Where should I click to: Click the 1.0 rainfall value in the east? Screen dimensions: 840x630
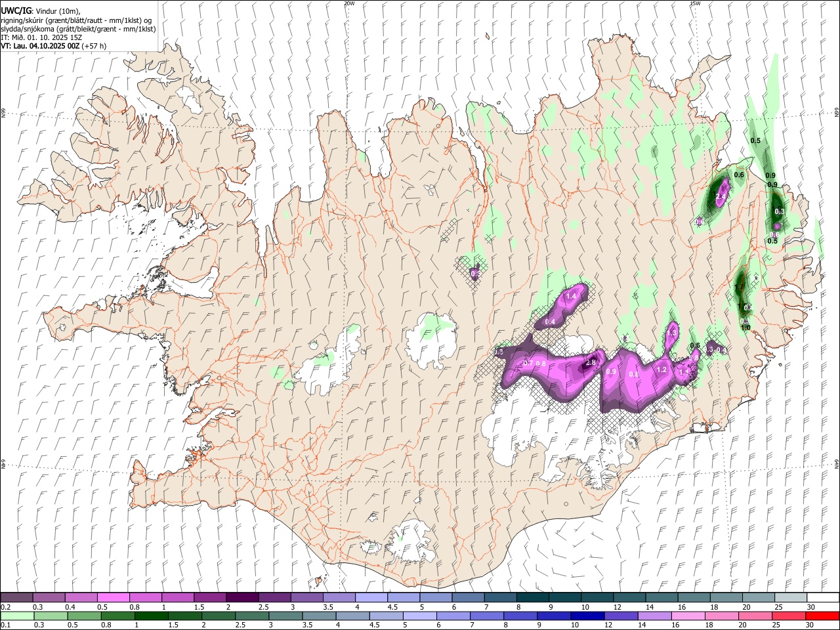point(745,327)
